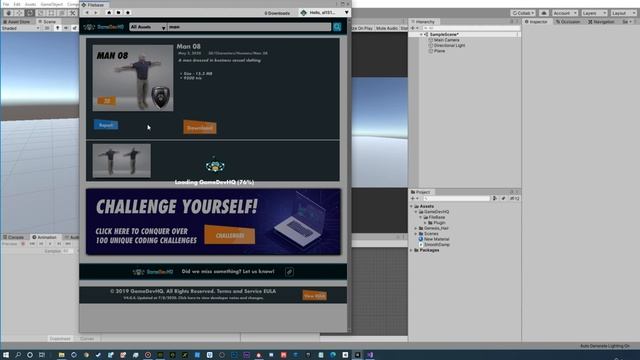Click the orange Challenges button on banner
This screenshot has height=360, width=640.
tap(230, 235)
